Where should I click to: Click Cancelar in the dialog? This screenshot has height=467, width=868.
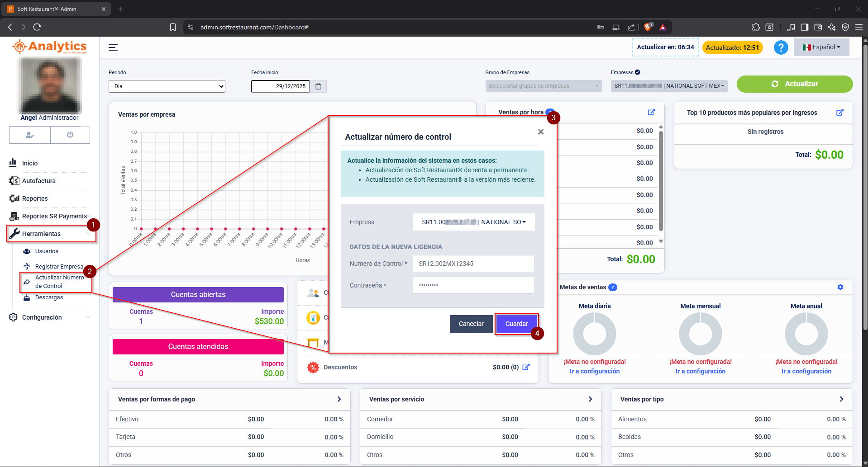[x=471, y=324]
